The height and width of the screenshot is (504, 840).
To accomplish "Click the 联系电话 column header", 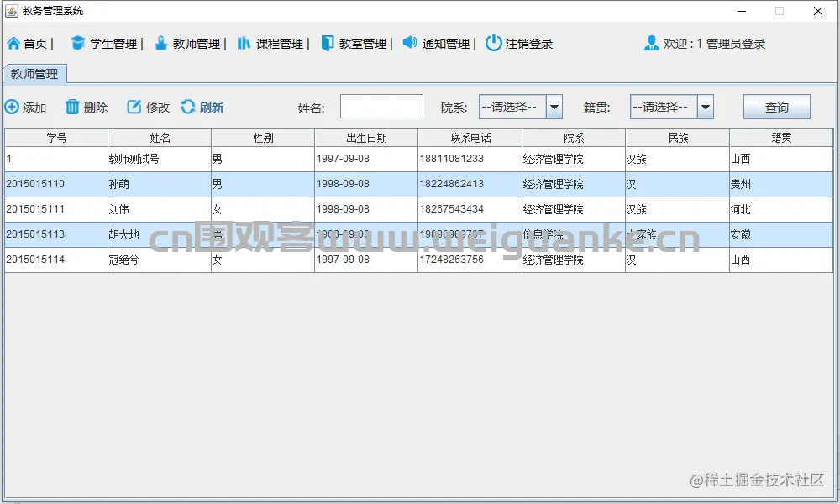I will point(470,138).
